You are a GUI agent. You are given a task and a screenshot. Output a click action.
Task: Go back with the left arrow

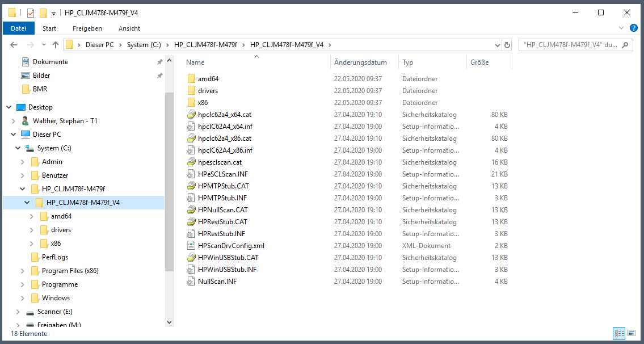click(14, 45)
